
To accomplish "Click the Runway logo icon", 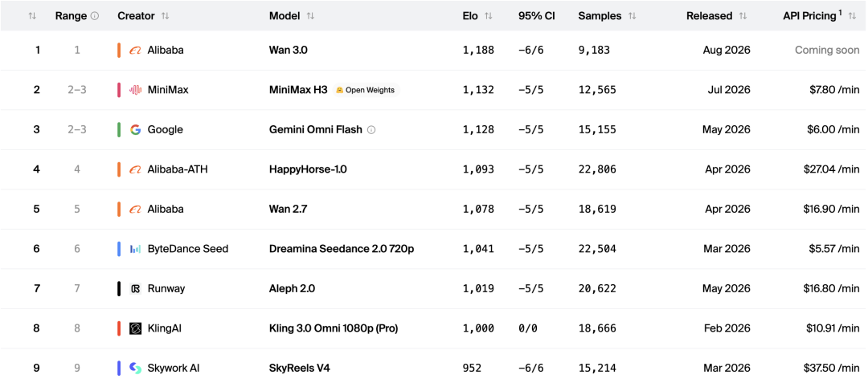I will click(135, 288).
